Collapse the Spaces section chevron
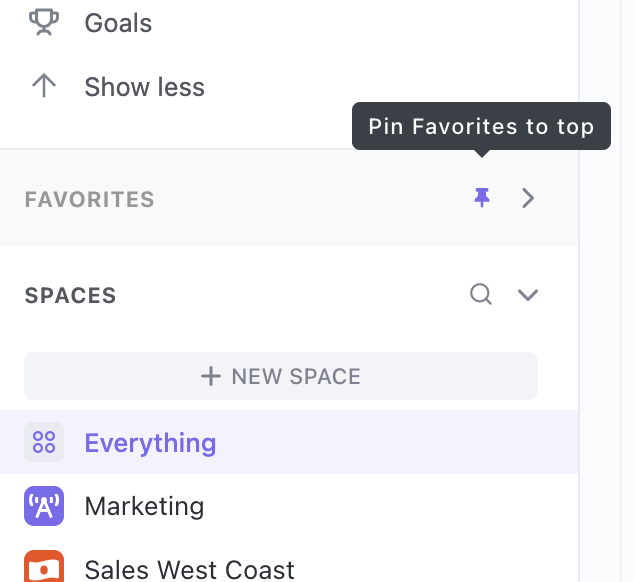Screen dimensions: 634x582 coord(527,295)
